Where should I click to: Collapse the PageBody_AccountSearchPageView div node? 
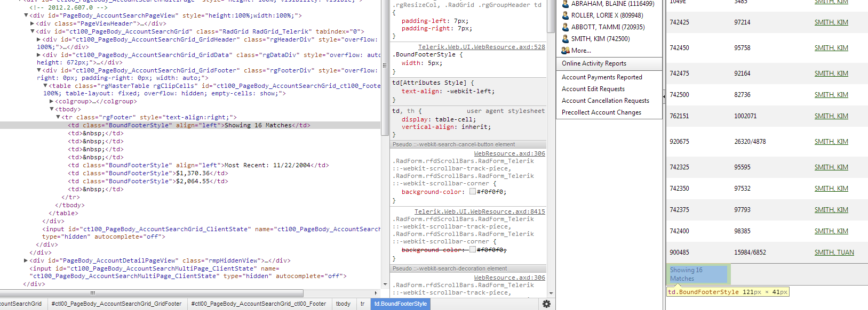coord(26,15)
